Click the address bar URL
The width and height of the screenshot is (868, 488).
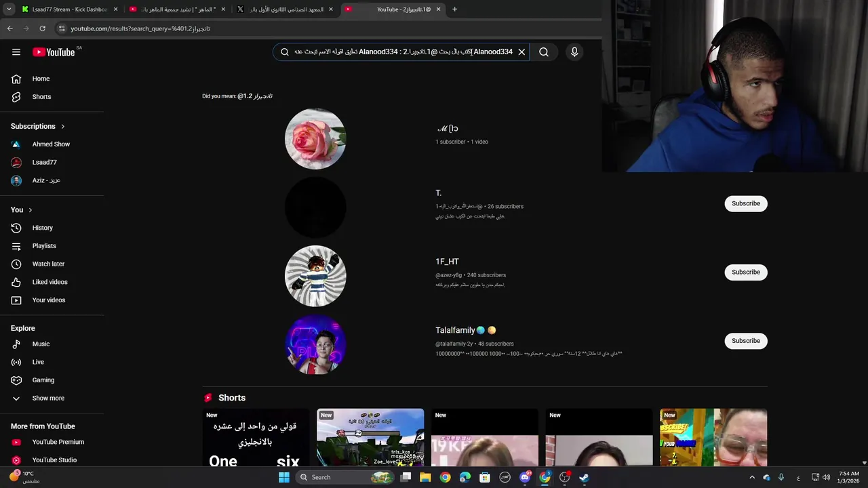click(140, 28)
